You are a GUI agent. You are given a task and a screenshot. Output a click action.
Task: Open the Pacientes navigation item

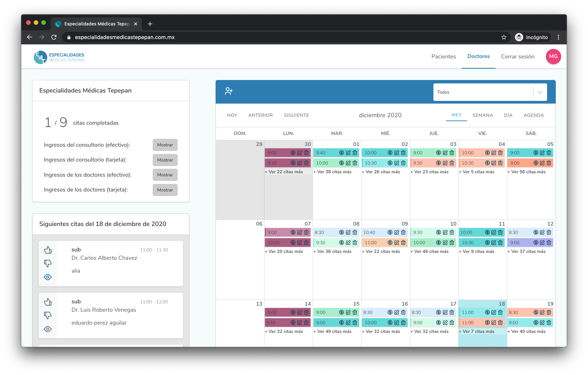[443, 56]
